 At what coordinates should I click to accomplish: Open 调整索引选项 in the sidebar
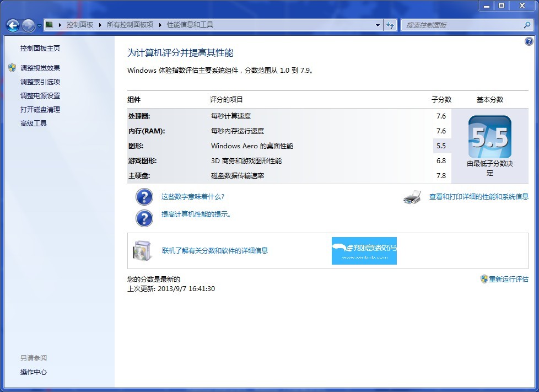(40, 82)
